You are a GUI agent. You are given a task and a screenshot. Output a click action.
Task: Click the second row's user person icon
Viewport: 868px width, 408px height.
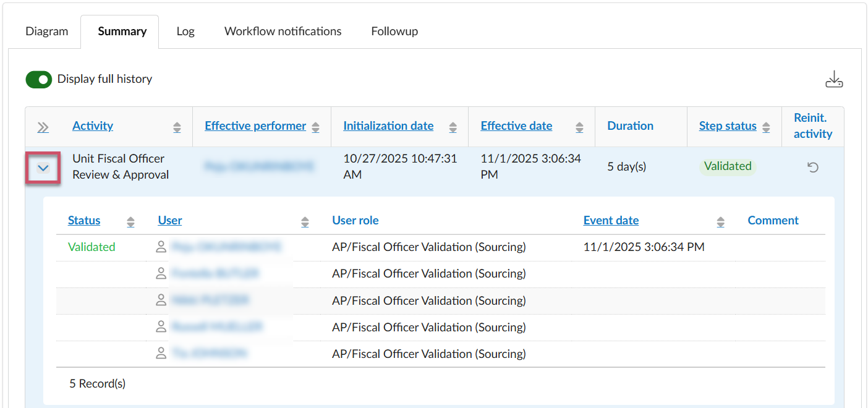161,274
